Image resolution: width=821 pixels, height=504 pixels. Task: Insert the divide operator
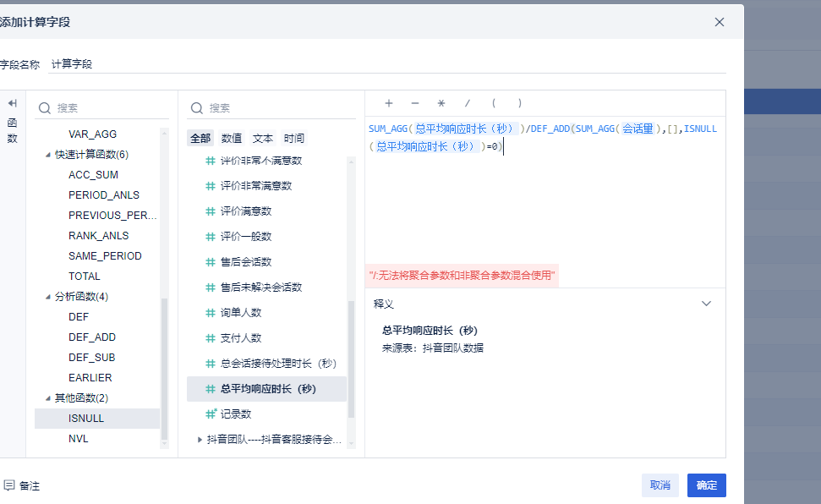tap(468, 103)
